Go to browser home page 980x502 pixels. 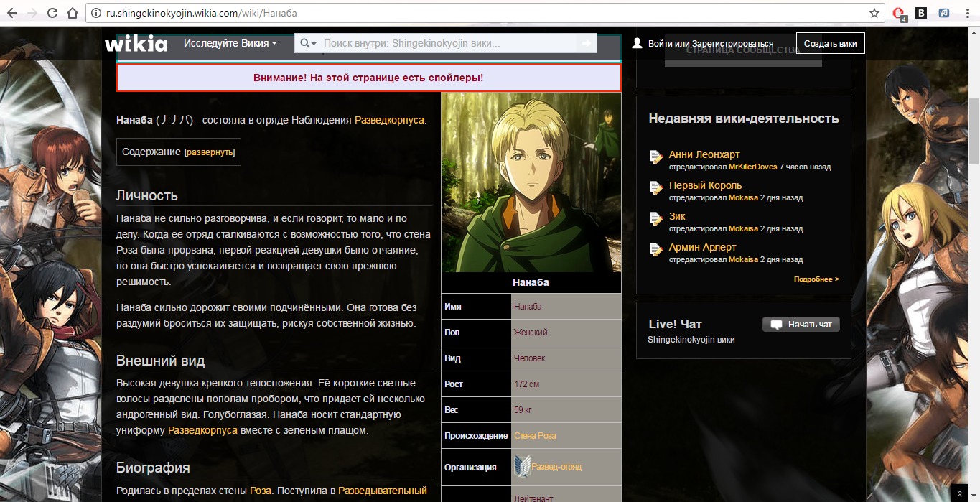pos(72,13)
